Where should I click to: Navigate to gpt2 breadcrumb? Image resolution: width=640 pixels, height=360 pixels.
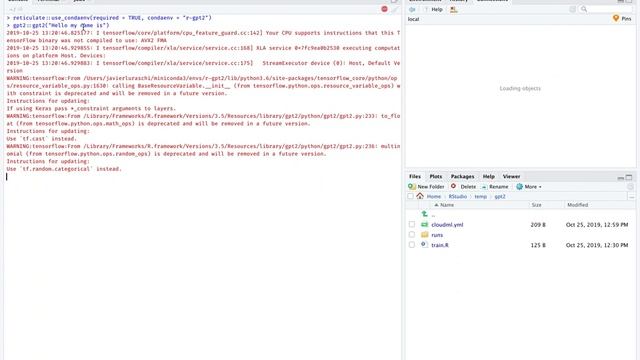(500, 196)
